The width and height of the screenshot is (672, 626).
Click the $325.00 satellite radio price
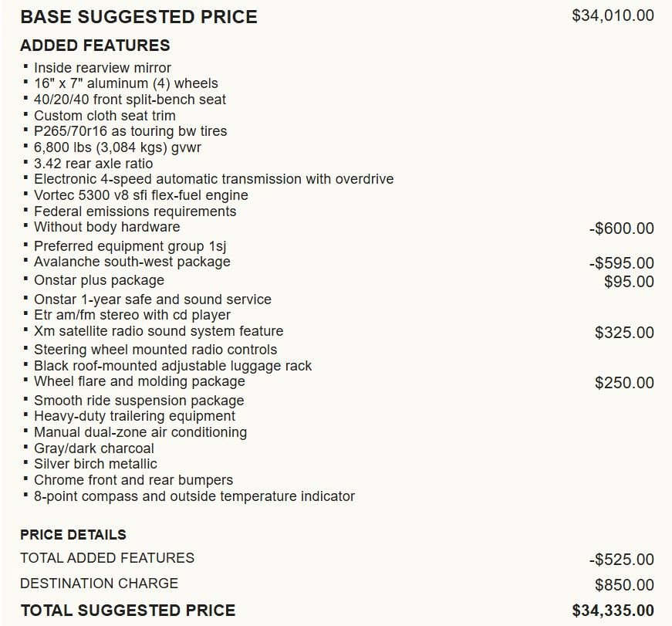[624, 333]
